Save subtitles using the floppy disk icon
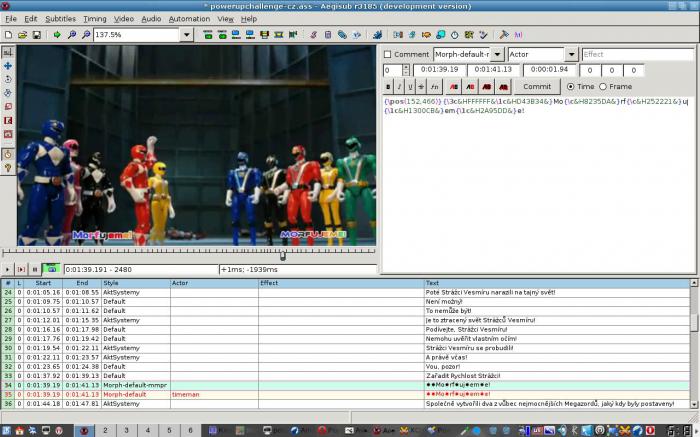The height and width of the screenshot is (437, 700). (x=37, y=35)
